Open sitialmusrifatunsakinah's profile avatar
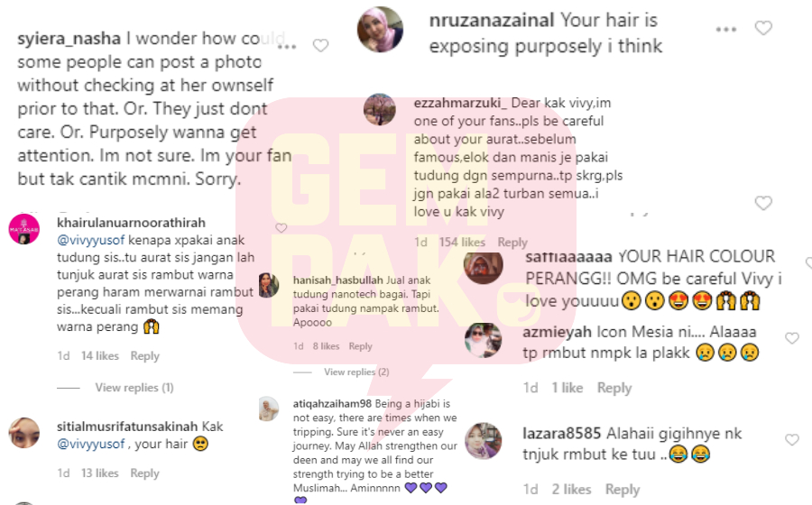Image resolution: width=812 pixels, height=505 pixels. tap(24, 433)
